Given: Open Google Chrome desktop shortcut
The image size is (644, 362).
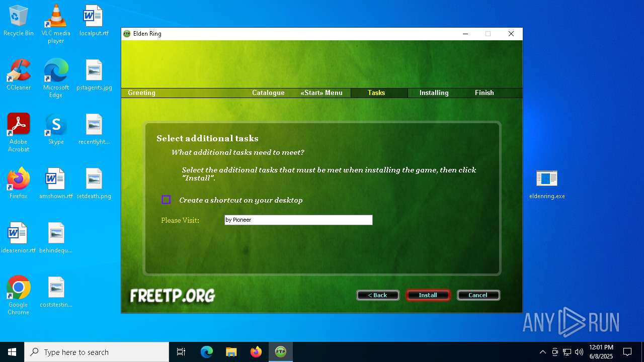Looking at the screenshot, I should coord(19,296).
